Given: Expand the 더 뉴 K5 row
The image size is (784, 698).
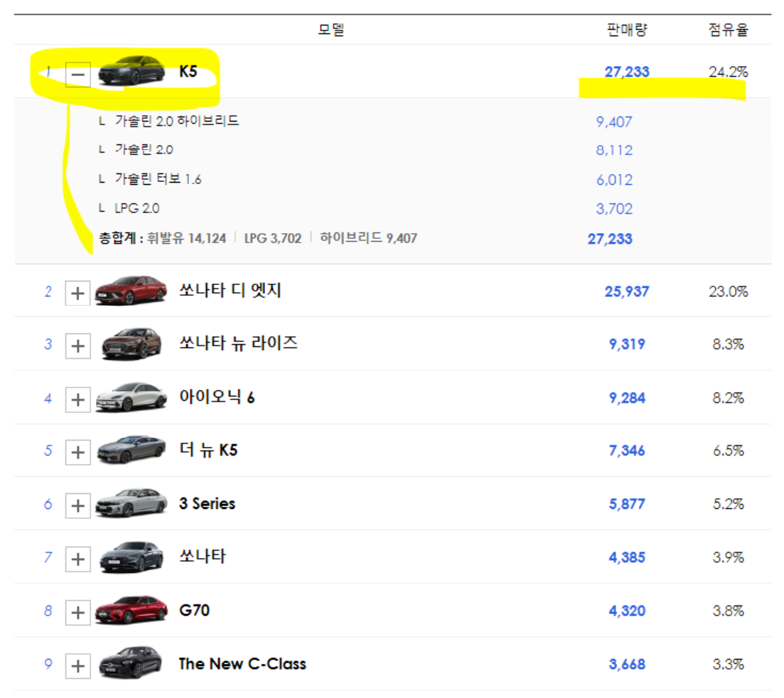Looking at the screenshot, I should [x=78, y=452].
